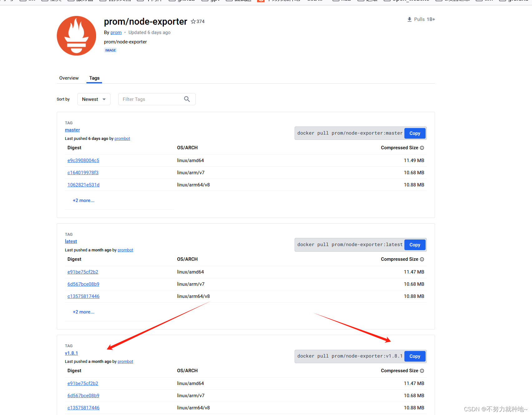The width and height of the screenshot is (532, 415).
Task: Click prombot link under v1.8.1 tag
Action: click(125, 362)
